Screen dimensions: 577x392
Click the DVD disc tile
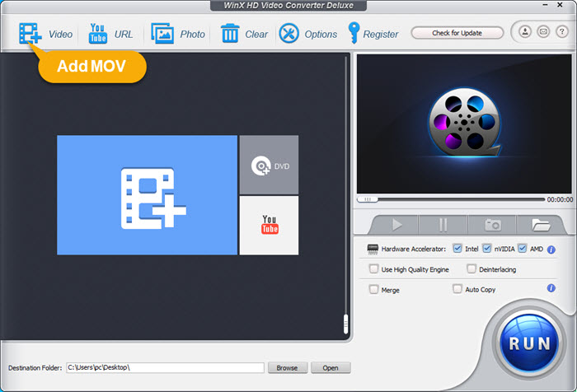point(269,165)
